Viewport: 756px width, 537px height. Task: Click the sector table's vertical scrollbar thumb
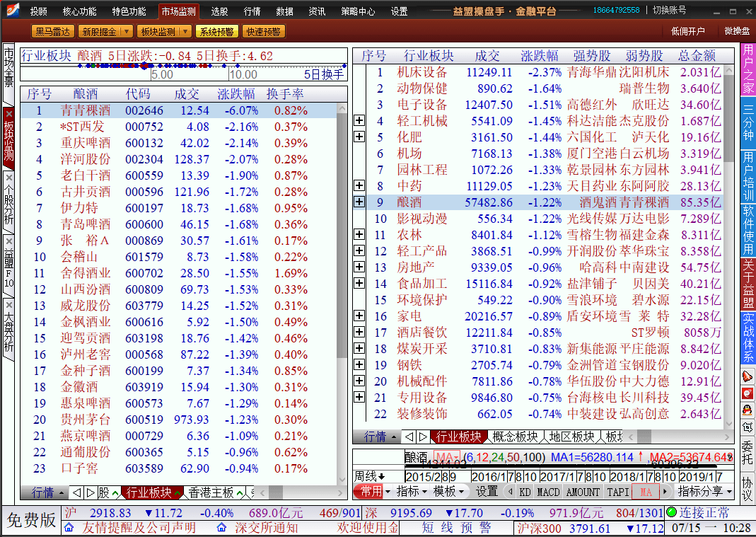(728, 119)
